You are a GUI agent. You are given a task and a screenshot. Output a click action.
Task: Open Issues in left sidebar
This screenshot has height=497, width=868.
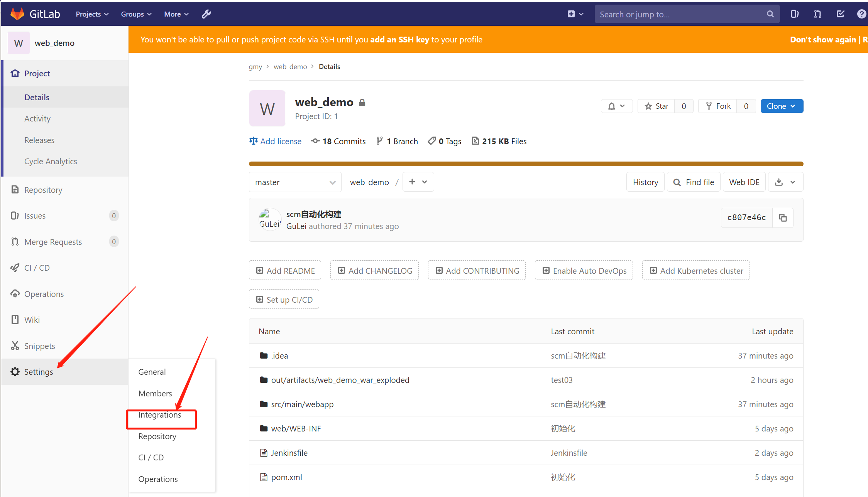[x=65, y=216]
